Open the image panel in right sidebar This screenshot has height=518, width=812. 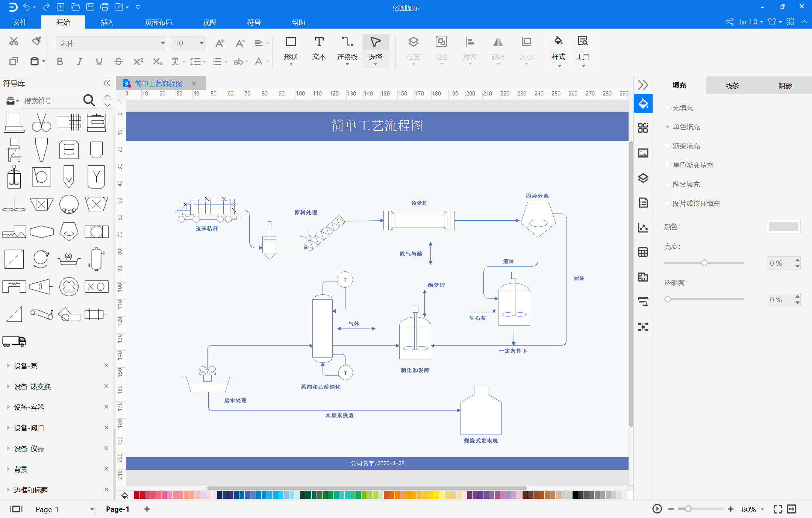coord(643,153)
